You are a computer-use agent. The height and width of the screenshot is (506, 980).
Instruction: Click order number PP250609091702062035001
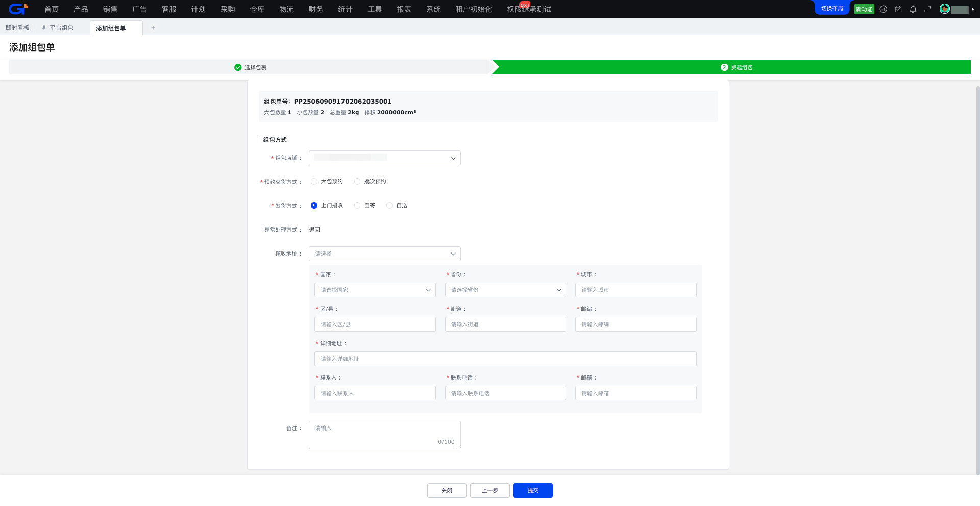click(342, 102)
